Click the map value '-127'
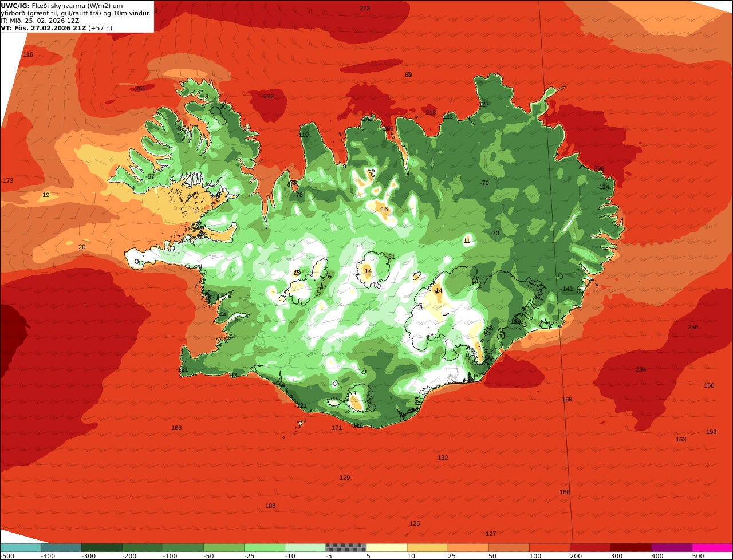The width and height of the screenshot is (733, 560). [x=483, y=104]
